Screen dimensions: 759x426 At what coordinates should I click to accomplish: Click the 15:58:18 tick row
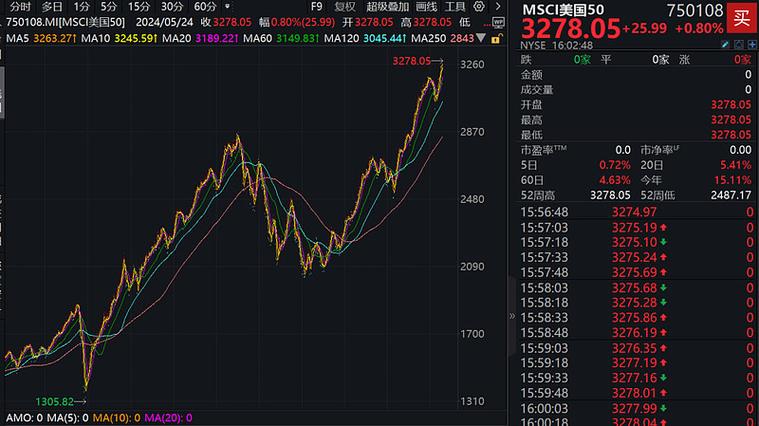click(x=636, y=303)
